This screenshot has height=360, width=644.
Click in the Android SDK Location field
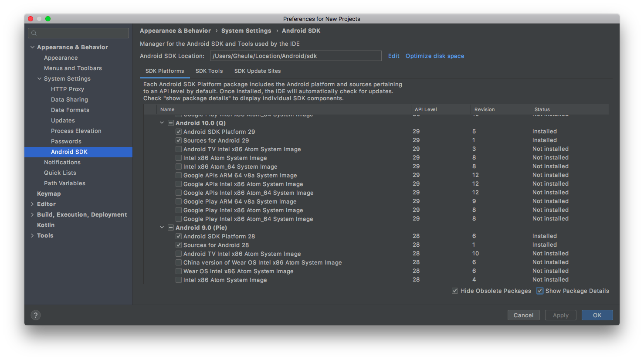[x=295, y=56]
